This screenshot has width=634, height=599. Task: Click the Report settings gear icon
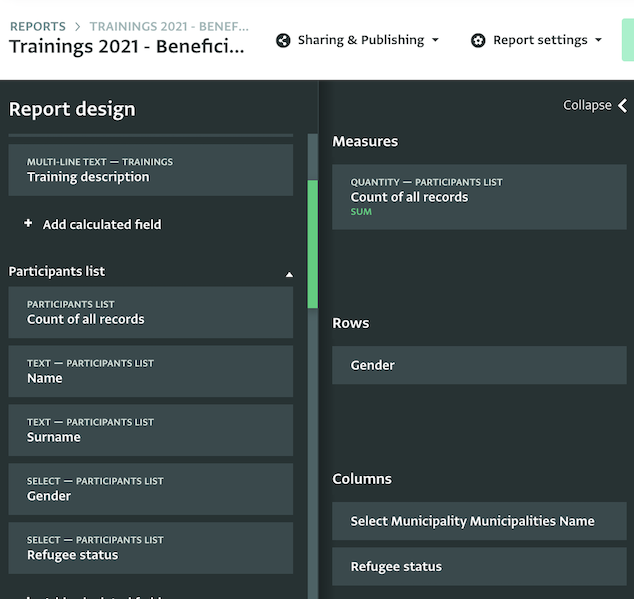[x=478, y=40]
